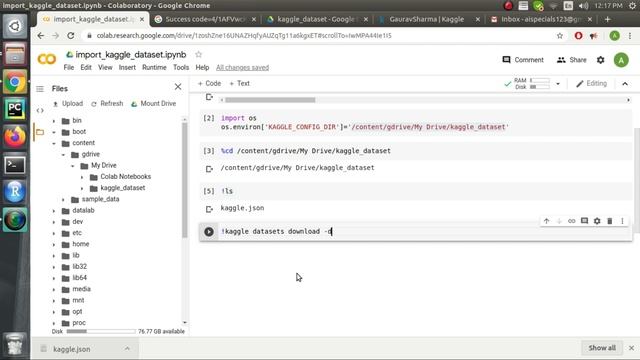Collapse the gdrive folder
Screen dimensions: 640x360
63,155
